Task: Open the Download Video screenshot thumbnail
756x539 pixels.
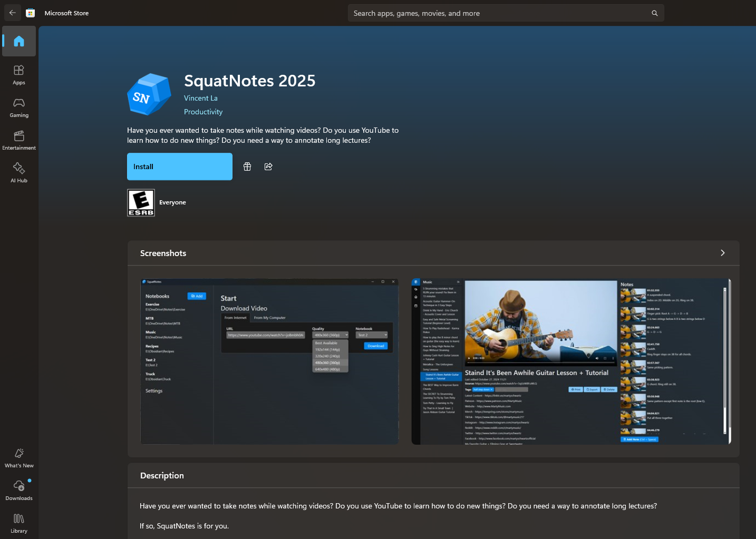Action: (x=269, y=361)
